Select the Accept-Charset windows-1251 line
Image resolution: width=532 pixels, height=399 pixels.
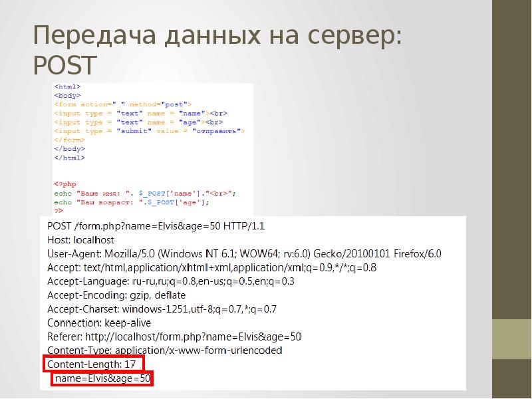pos(162,309)
